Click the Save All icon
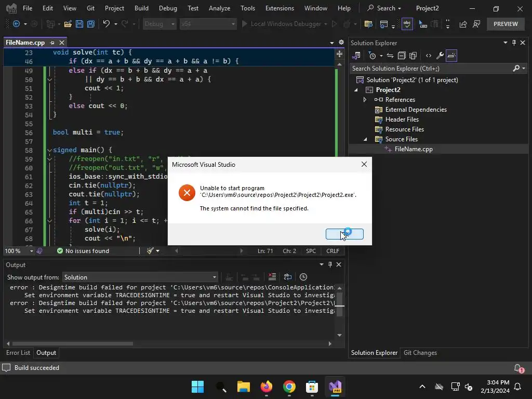 (91, 24)
